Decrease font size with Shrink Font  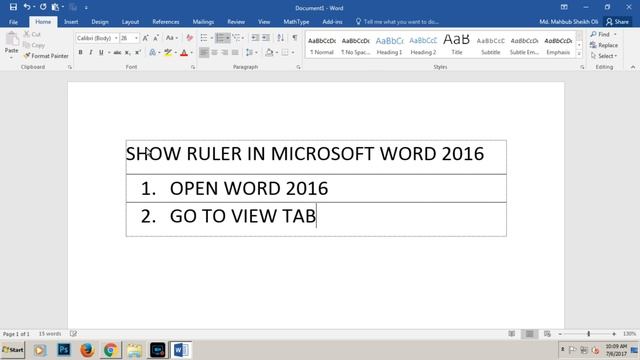click(x=156, y=38)
